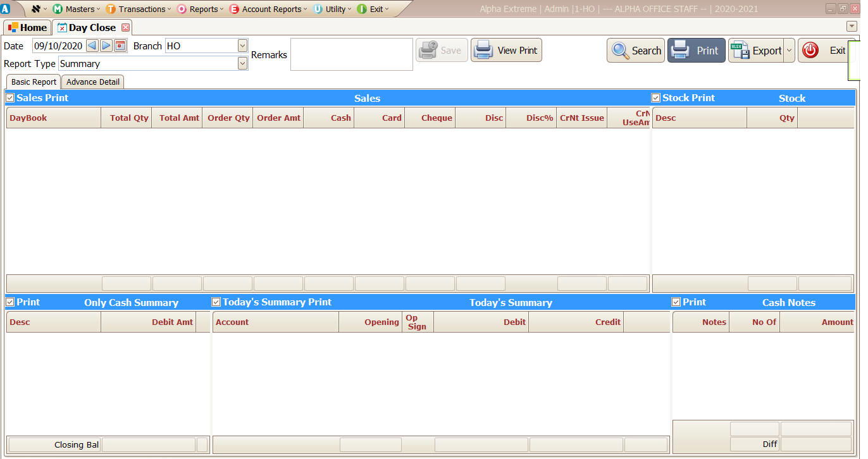Click the grayed Save button
This screenshot has height=459, width=868.
[441, 49]
